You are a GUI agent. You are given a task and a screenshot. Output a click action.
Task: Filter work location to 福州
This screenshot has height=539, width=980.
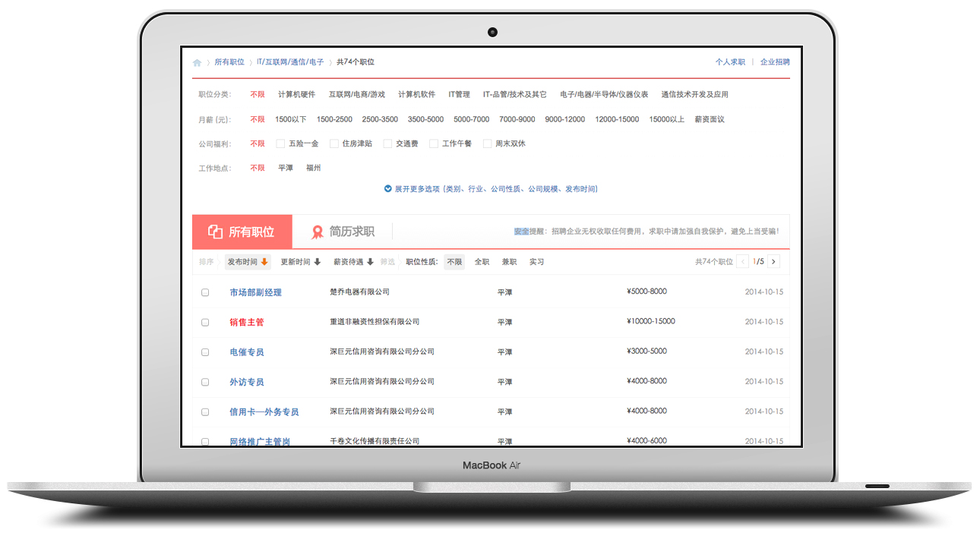[x=313, y=168]
